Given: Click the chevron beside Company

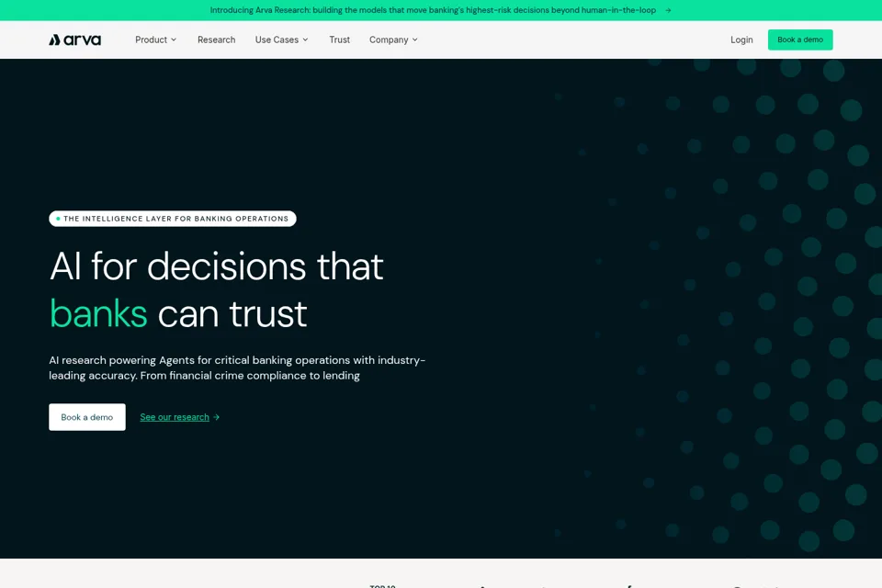Looking at the screenshot, I should (x=414, y=40).
